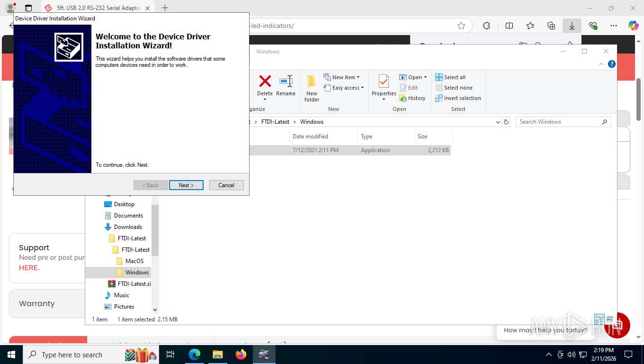Expand the Properties dropdown arrow
Screen dimensions: 644x364
(384, 100)
